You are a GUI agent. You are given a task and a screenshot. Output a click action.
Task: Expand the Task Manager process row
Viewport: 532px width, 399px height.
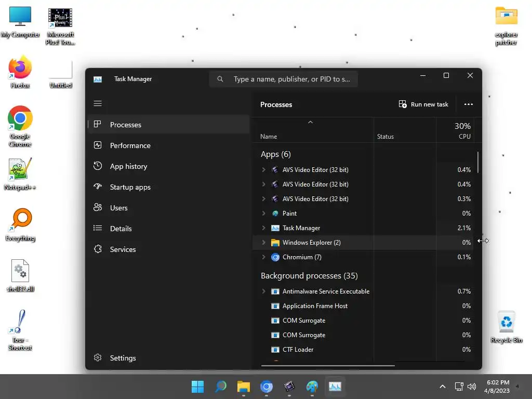coord(263,228)
